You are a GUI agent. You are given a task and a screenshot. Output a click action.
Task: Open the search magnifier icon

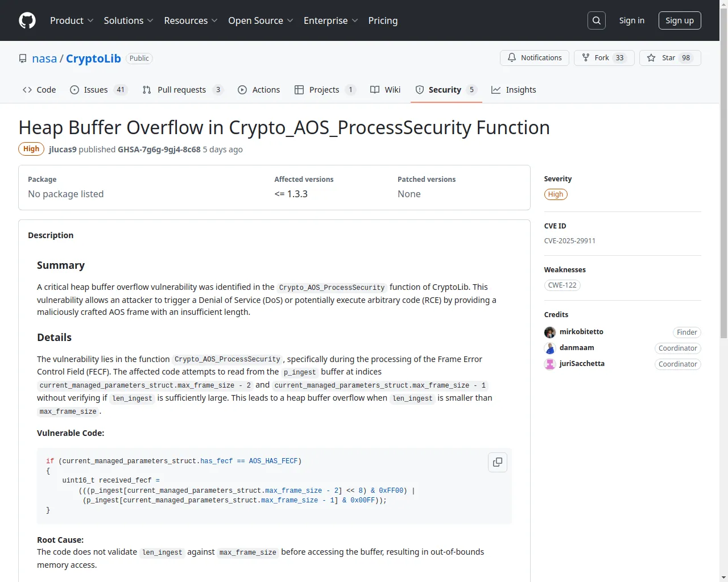597,20
